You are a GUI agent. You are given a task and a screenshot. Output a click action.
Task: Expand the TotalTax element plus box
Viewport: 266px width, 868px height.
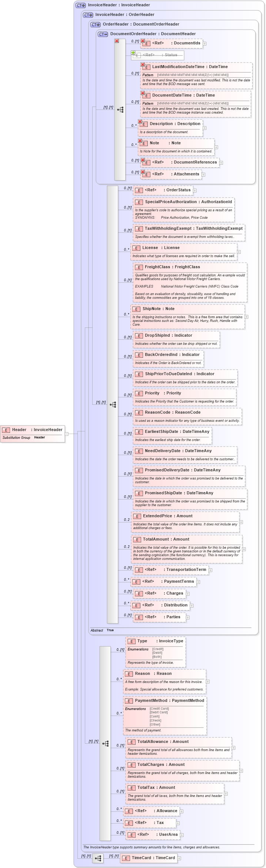click(226, 794)
